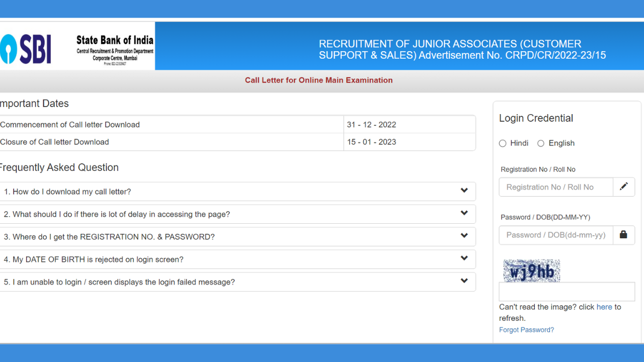Click the 'Call Letter for Online Main Examination' heading
Screen dimensions: 644x362
tap(318, 80)
